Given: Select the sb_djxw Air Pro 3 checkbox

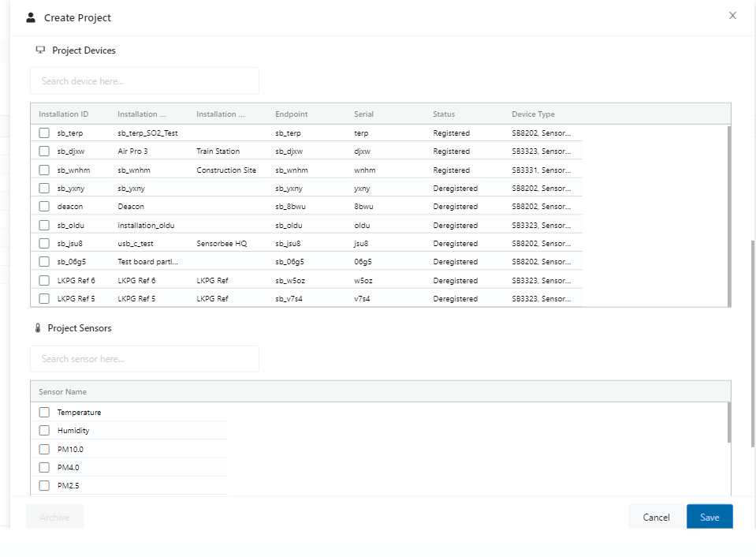Looking at the screenshot, I should [x=44, y=151].
